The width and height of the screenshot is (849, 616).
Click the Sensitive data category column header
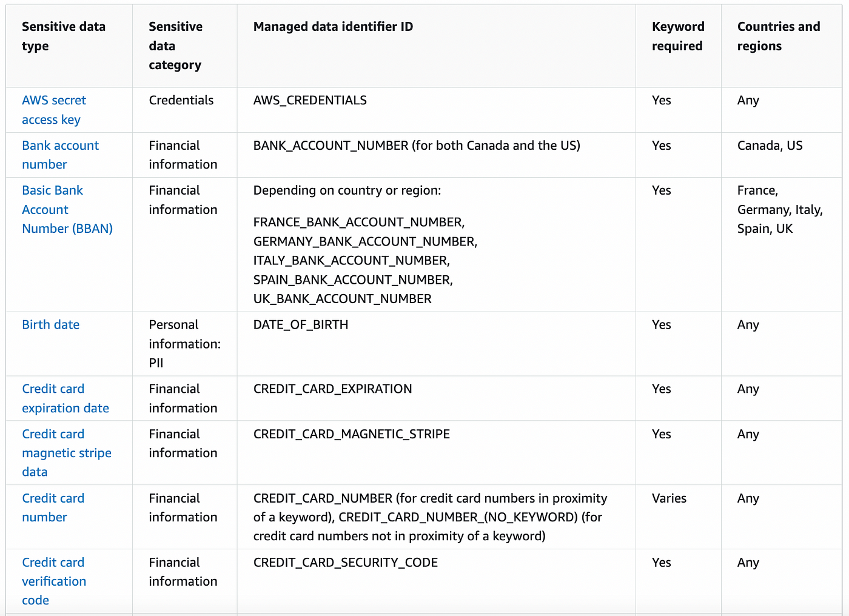(x=175, y=45)
